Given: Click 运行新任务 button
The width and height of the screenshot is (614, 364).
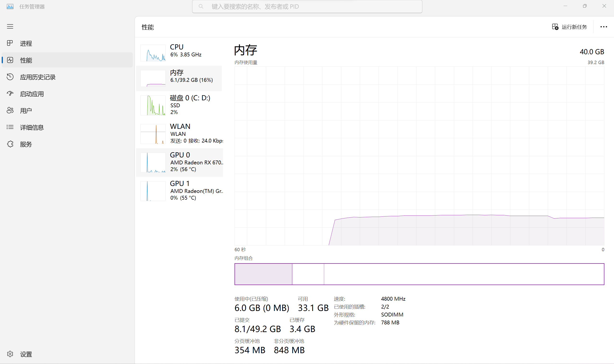Looking at the screenshot, I should point(569,27).
